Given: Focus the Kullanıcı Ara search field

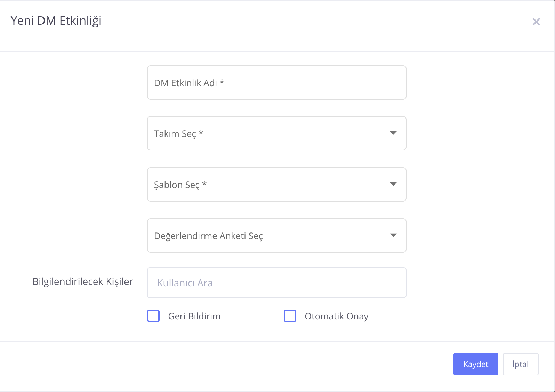Looking at the screenshot, I should [276, 283].
